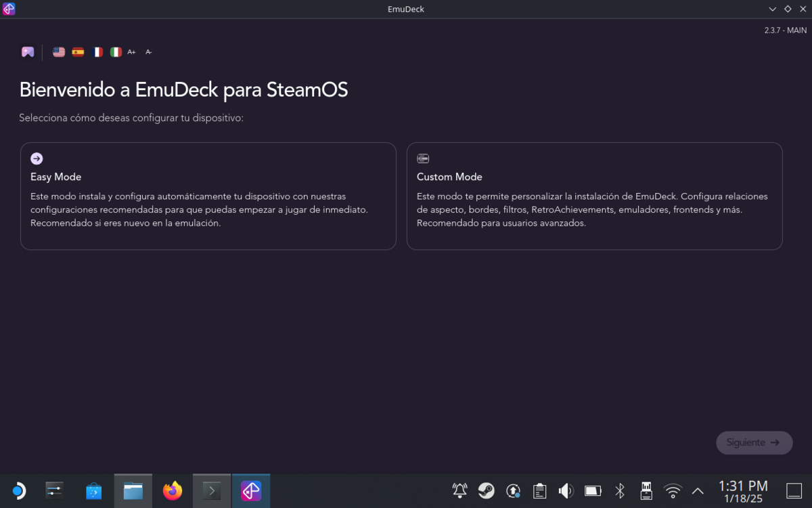Click the Easy Mode arrow icon
The image size is (812, 508).
point(37,158)
